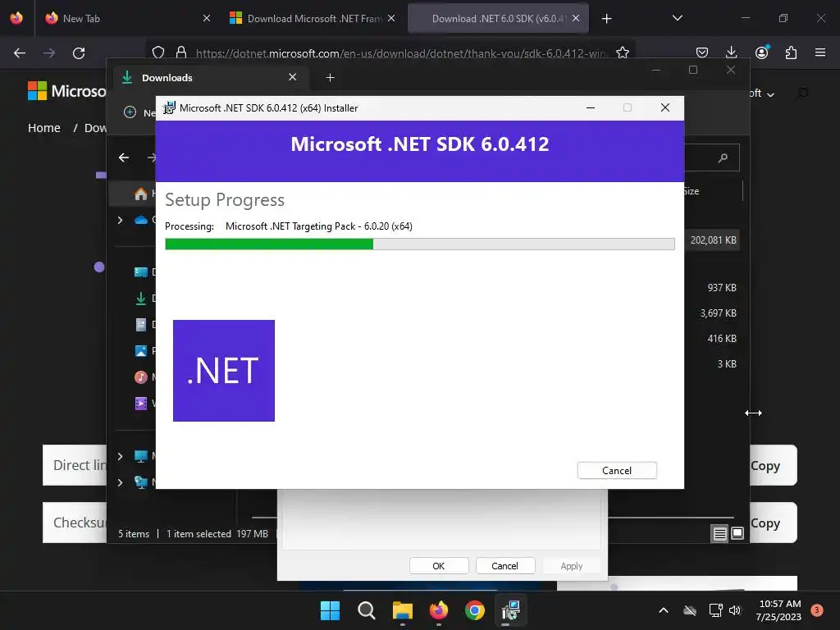Go back in File Explorer
Image resolution: width=840 pixels, height=630 pixels.
coord(124,157)
